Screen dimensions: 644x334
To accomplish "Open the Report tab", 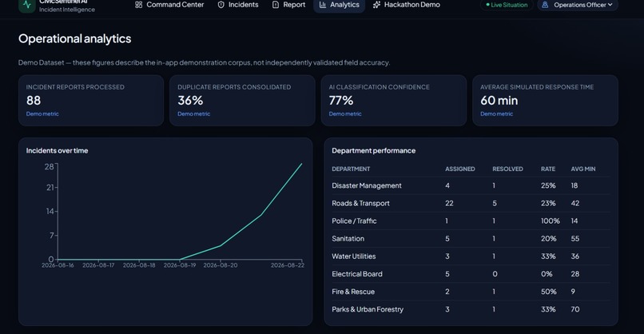I will coord(289,5).
